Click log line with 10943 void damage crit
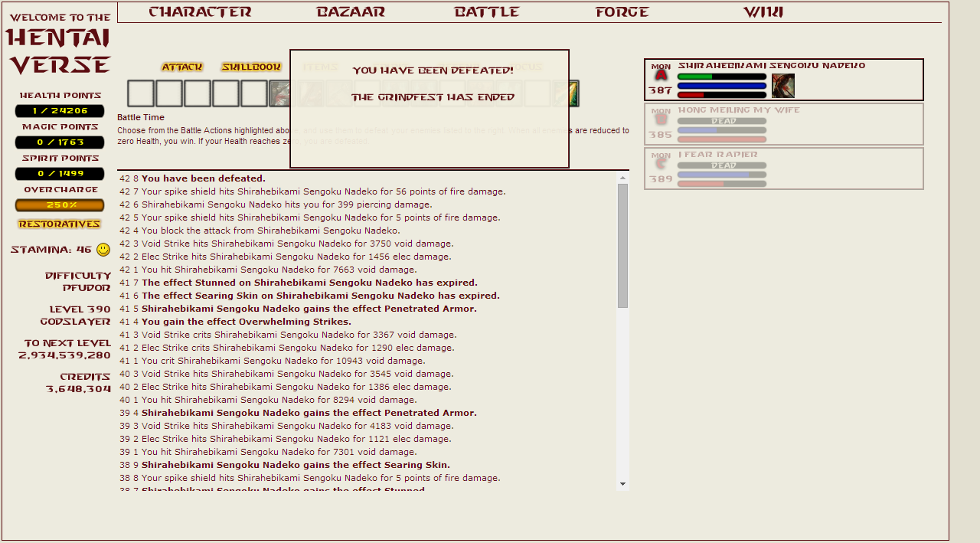Image resolution: width=980 pixels, height=543 pixels. point(283,361)
